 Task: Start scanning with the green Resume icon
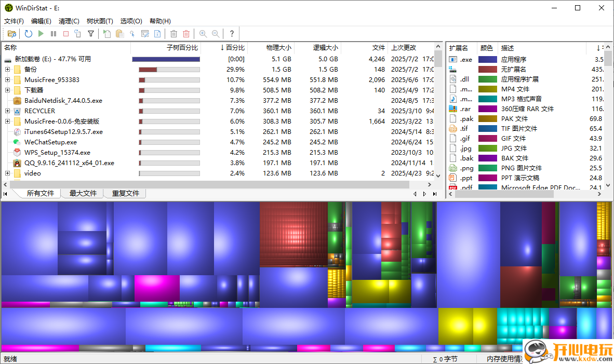pos(41,33)
